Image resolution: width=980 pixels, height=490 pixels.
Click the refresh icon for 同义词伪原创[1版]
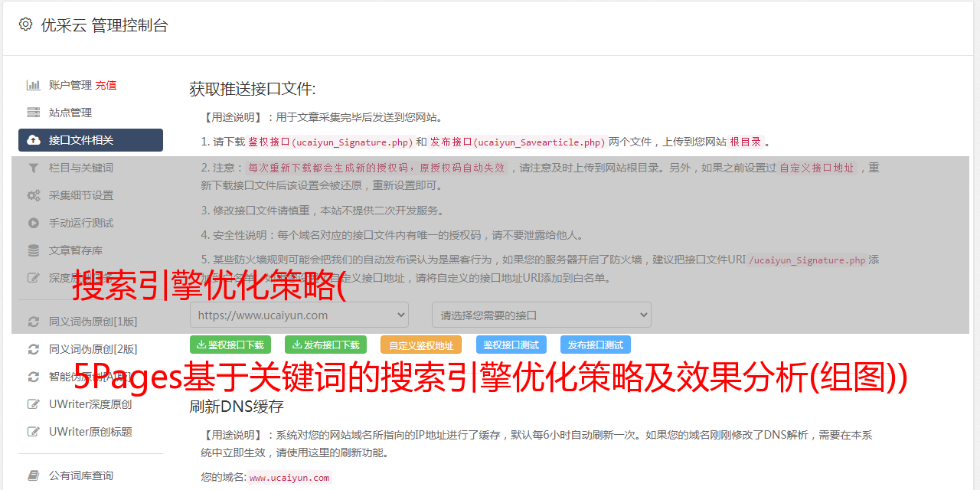pyautogui.click(x=34, y=322)
